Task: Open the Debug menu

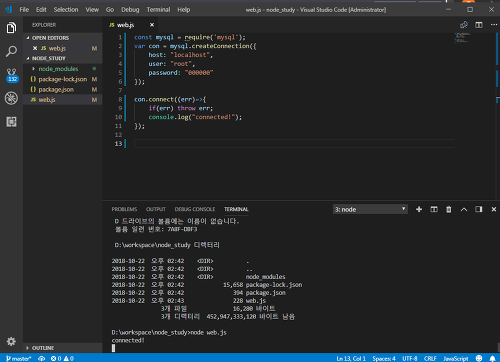Action: tap(130, 10)
